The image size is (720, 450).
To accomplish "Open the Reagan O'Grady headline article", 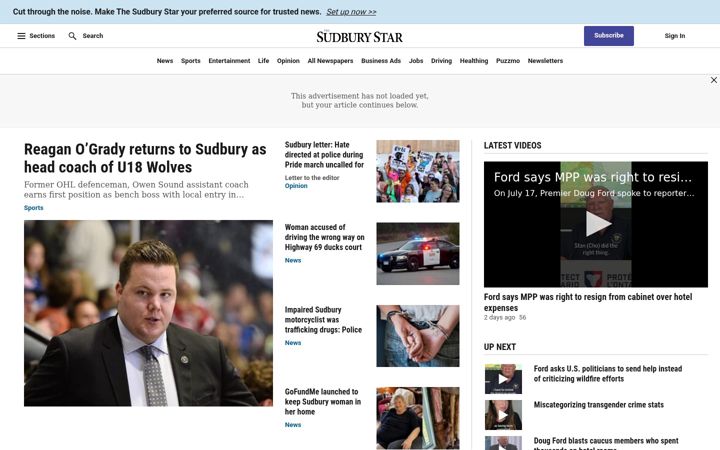I will pos(145,158).
